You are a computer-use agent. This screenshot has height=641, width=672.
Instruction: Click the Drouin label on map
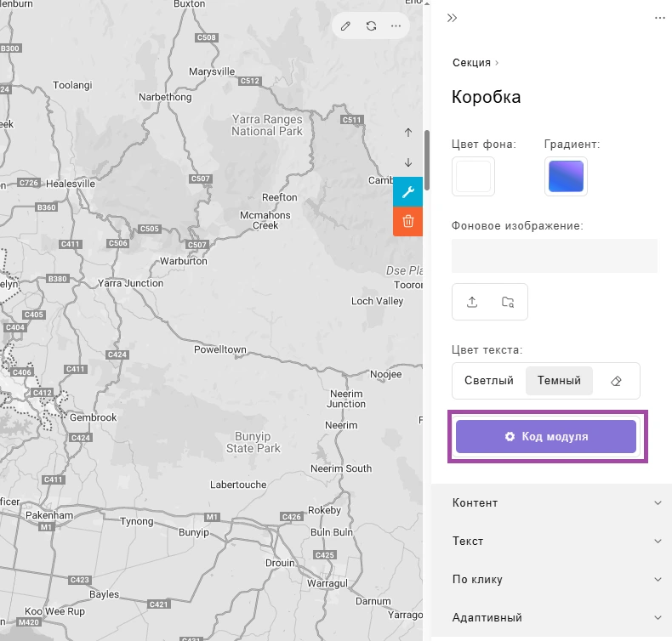pos(280,563)
